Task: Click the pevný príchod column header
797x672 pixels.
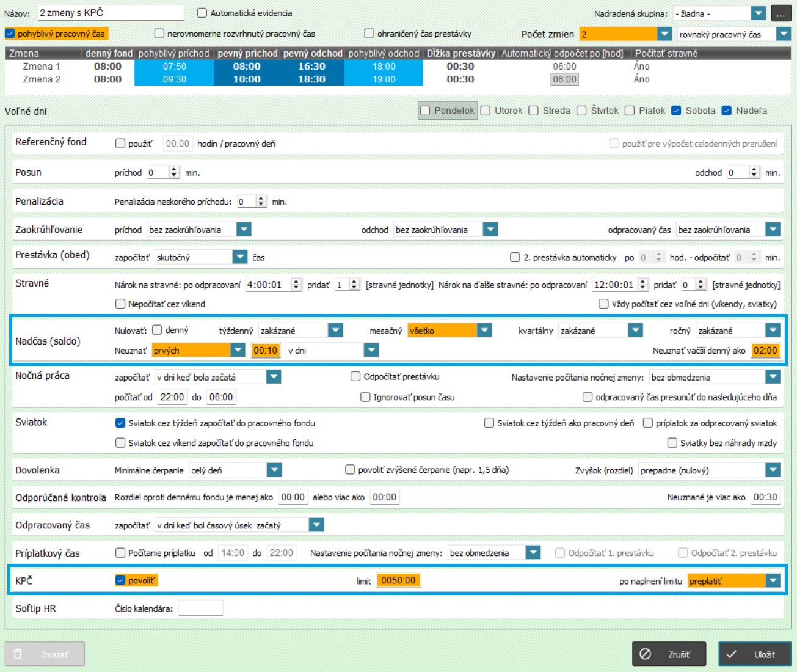Action: pos(247,54)
